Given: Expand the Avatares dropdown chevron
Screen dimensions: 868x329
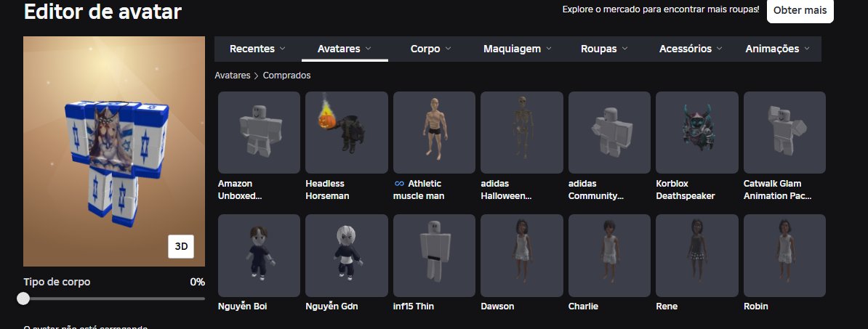Looking at the screenshot, I should click(368, 49).
